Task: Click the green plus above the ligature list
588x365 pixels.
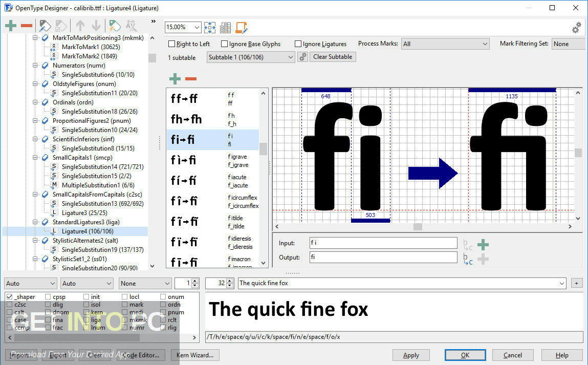Action: 175,79
